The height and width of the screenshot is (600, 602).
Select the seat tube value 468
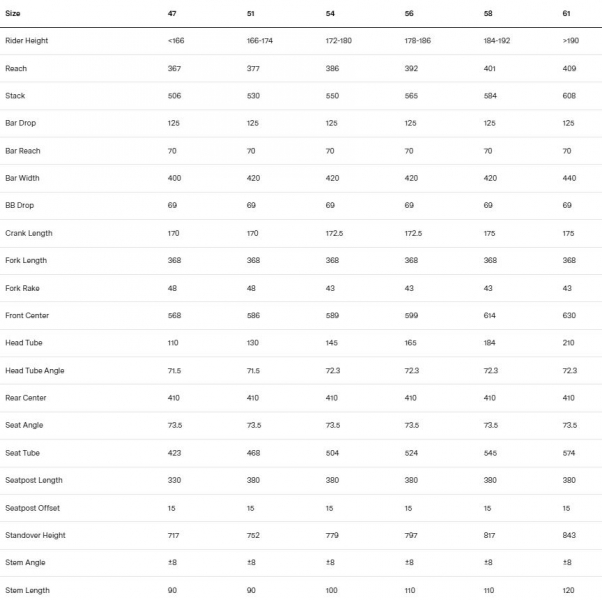coord(253,453)
